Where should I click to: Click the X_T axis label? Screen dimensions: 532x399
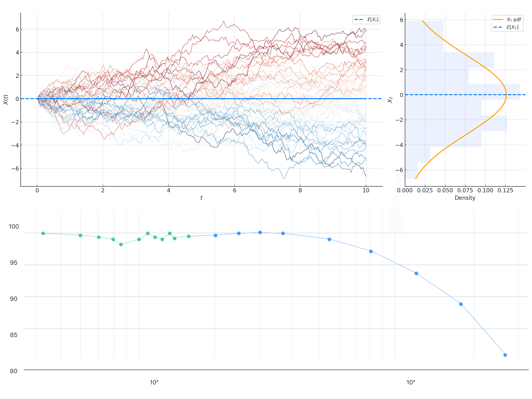click(x=390, y=100)
